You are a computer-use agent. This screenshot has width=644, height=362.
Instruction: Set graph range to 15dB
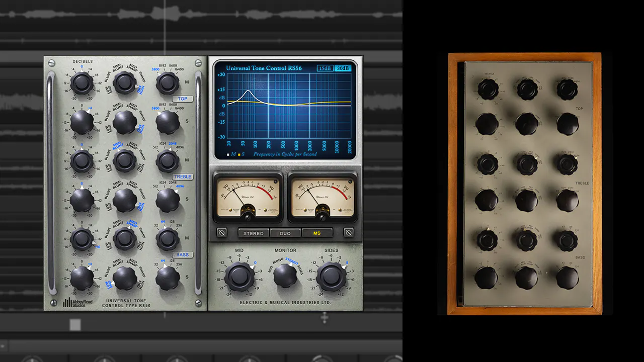[325, 68]
